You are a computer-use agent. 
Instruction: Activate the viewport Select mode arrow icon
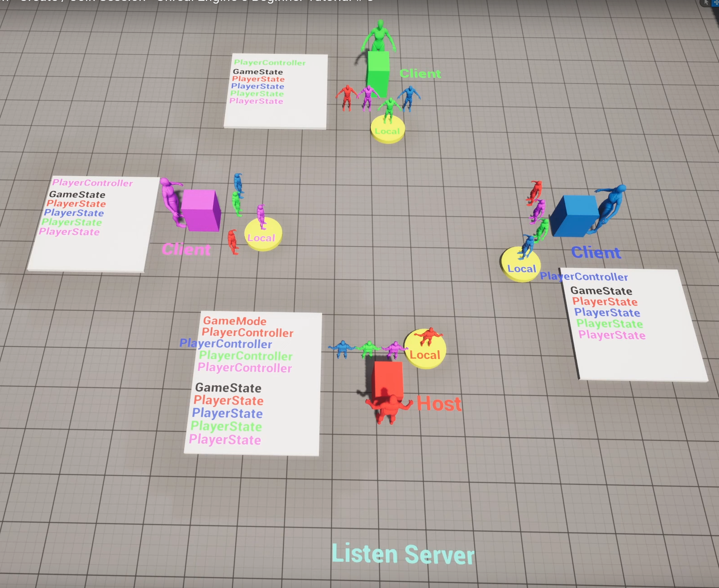[x=706, y=2]
